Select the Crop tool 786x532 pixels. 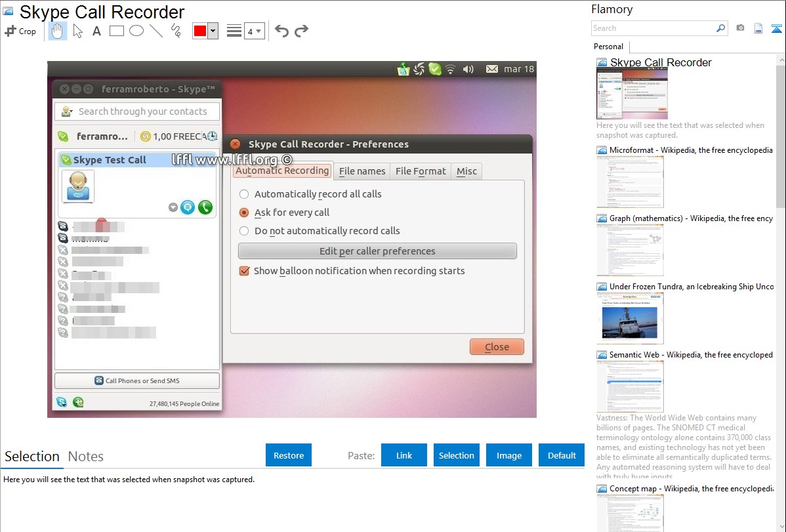coord(20,31)
